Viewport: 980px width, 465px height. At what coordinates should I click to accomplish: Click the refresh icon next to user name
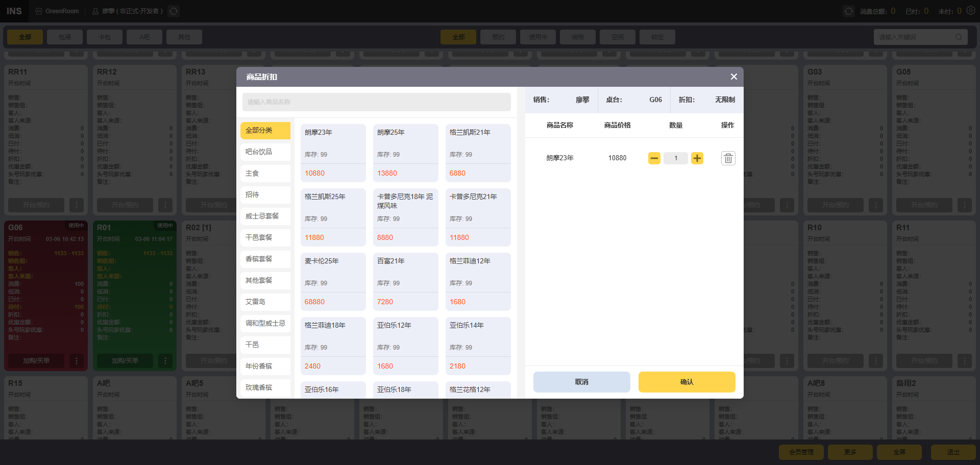pos(174,11)
